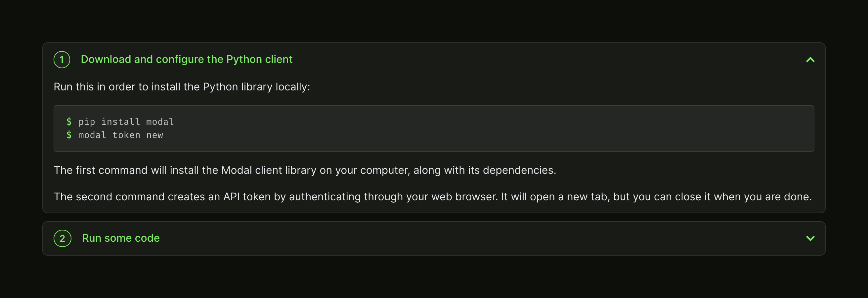Click the step 2 number circle icon

coord(62,238)
